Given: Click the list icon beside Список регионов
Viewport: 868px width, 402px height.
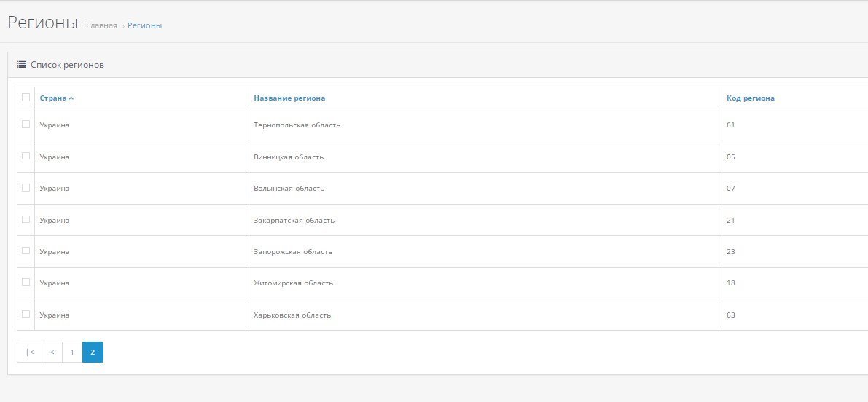Looking at the screenshot, I should [x=21, y=65].
